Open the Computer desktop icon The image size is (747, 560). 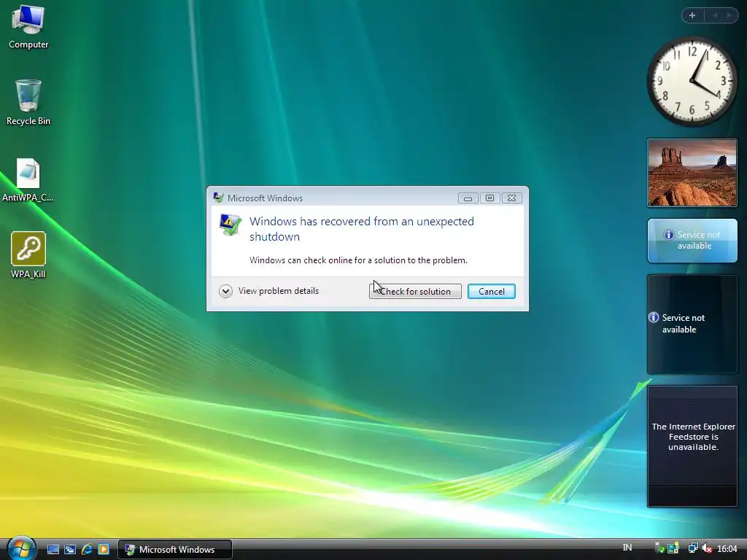point(28,26)
